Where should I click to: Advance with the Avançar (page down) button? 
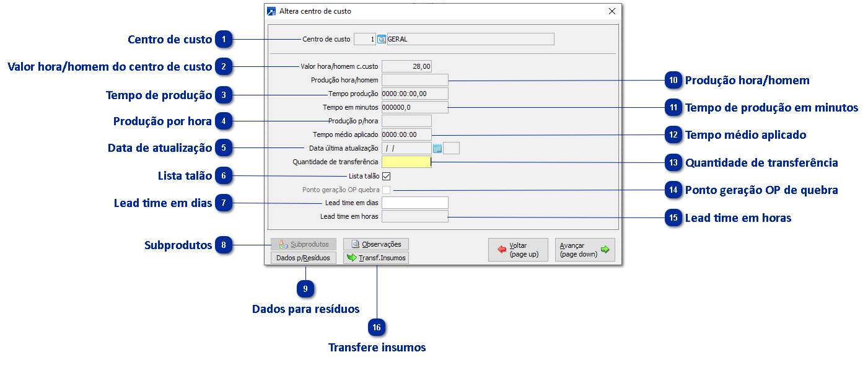pos(585,250)
